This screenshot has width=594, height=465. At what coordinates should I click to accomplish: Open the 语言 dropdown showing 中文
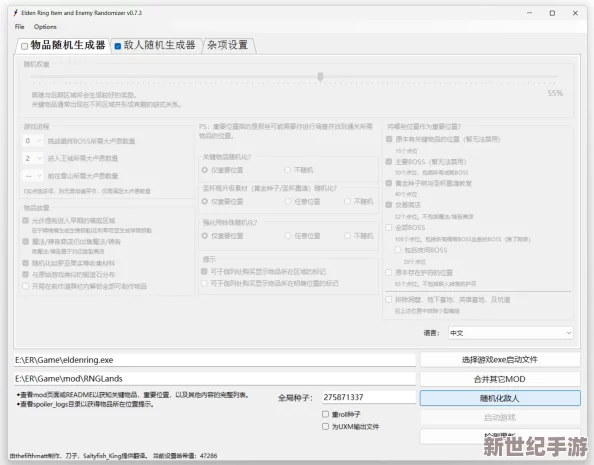510,333
